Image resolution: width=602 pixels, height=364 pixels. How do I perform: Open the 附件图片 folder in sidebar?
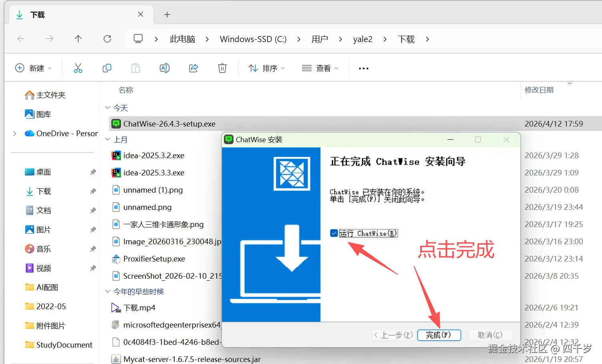click(x=45, y=326)
